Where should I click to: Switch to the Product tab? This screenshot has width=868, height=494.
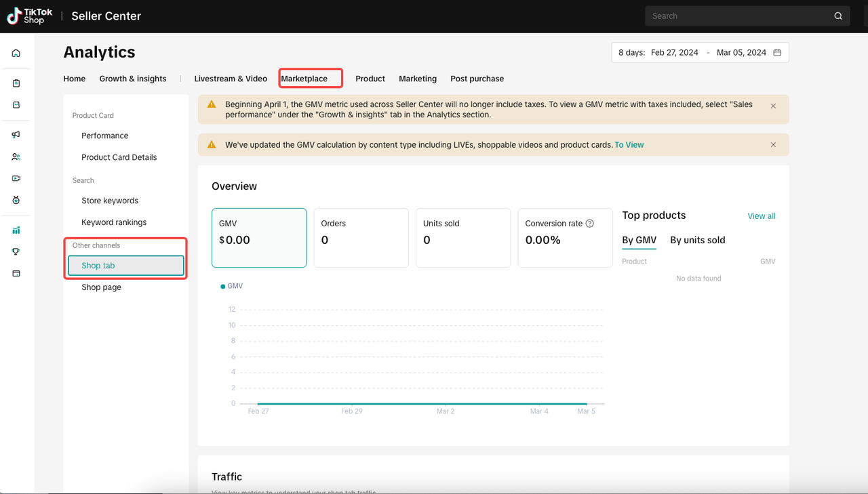click(x=370, y=79)
